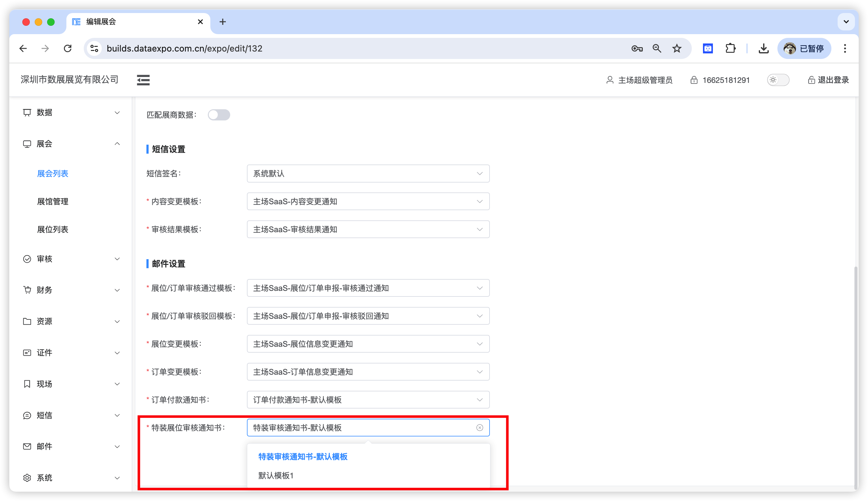Viewport: 868px width, 501px height.
Task: Reload the page with refresh icon
Action: pos(68,48)
